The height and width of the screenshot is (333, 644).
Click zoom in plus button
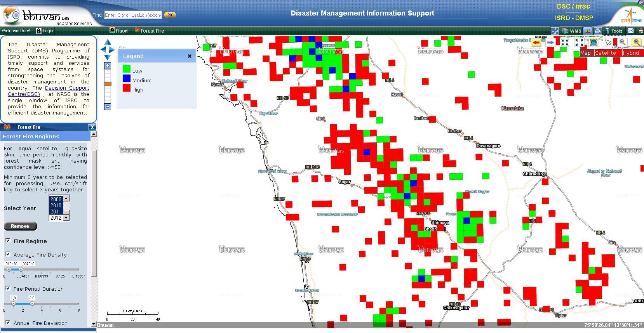(108, 66)
